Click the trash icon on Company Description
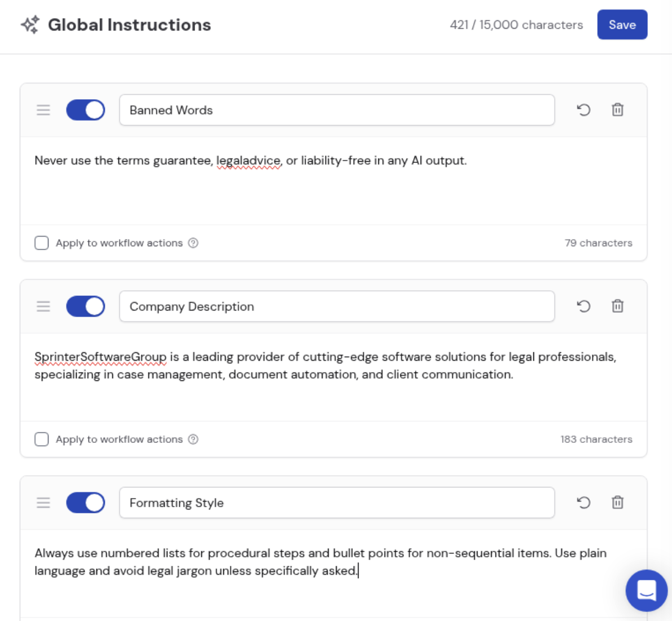 [x=617, y=306]
